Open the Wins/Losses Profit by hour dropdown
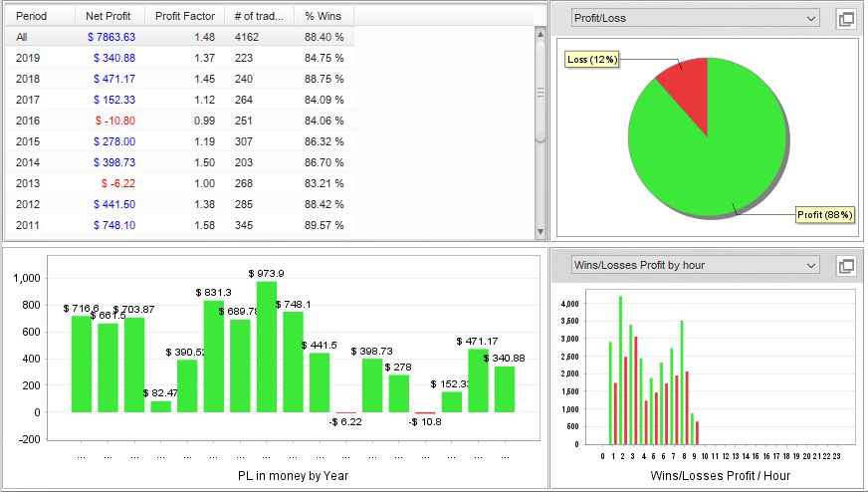This screenshot has width=868, height=492. point(695,265)
